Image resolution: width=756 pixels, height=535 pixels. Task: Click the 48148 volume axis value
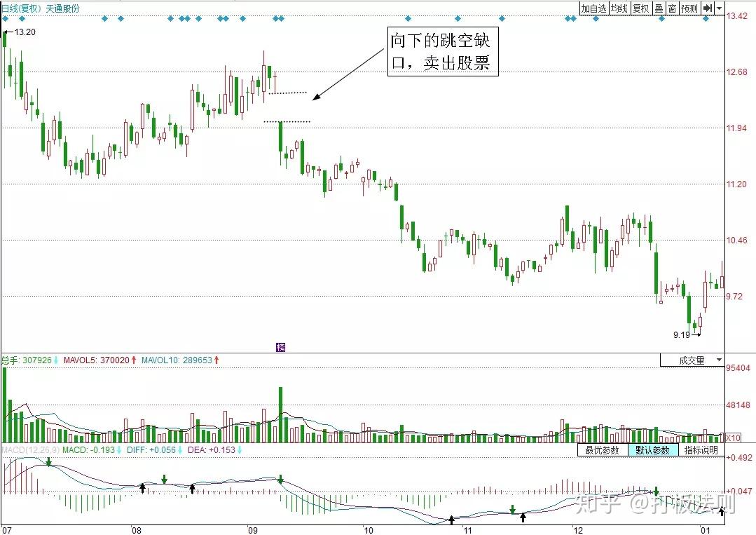(x=738, y=405)
